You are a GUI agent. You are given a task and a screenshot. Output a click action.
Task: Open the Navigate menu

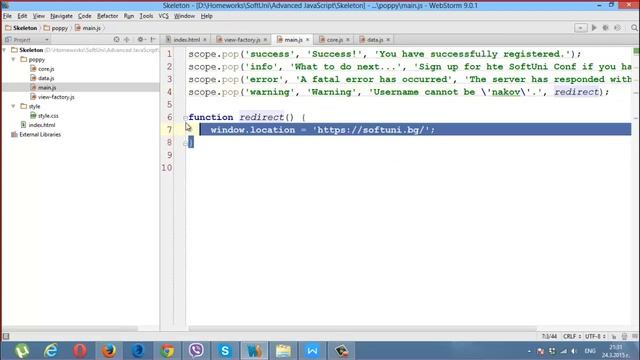click(61, 16)
